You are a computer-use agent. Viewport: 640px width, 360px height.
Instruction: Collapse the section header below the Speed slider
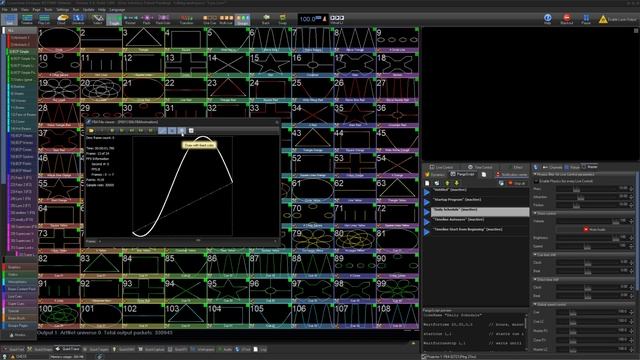(584, 255)
